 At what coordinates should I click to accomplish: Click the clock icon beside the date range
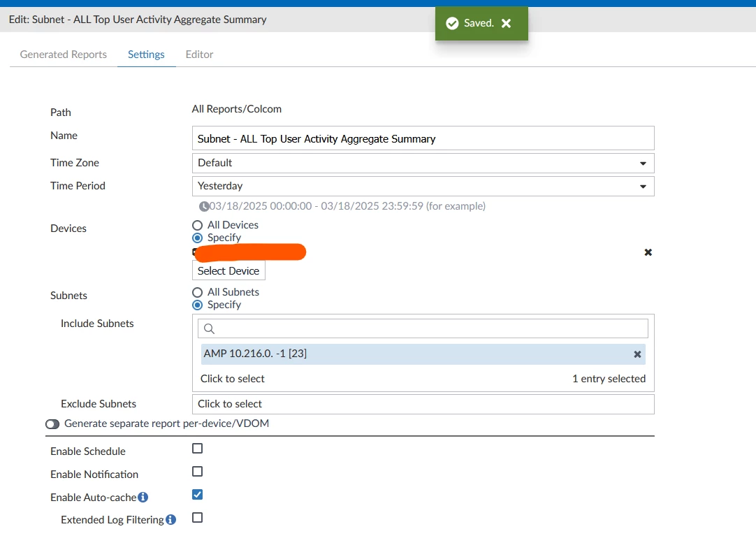[x=204, y=206]
